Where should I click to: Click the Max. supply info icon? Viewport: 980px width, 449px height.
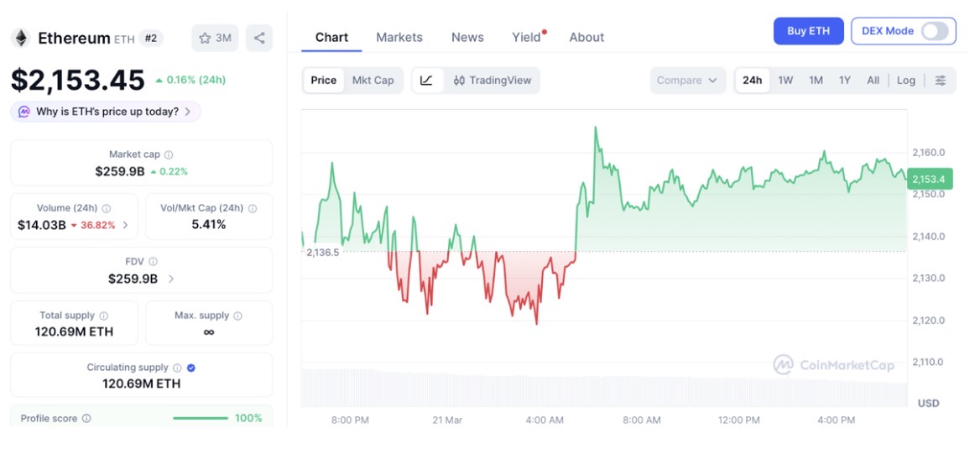coord(237,316)
